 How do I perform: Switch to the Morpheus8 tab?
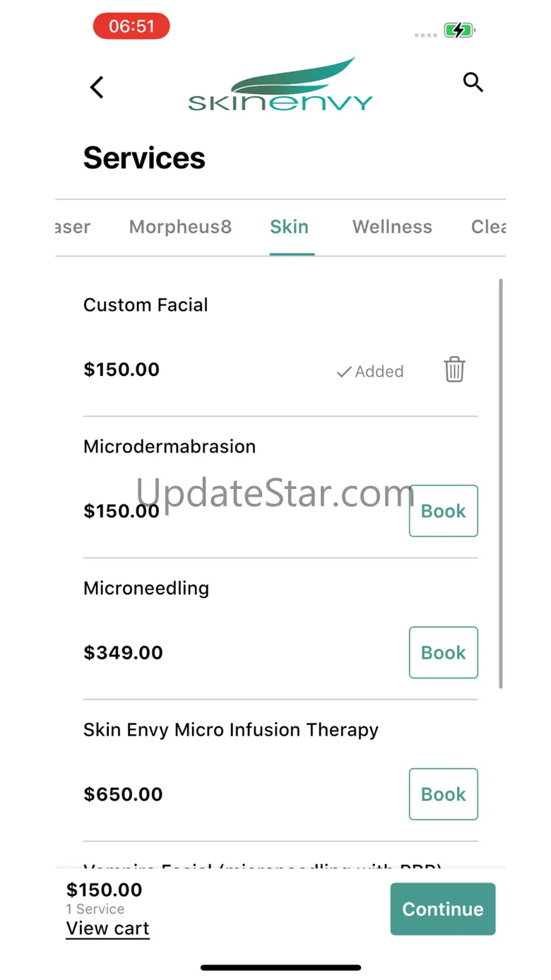180,227
